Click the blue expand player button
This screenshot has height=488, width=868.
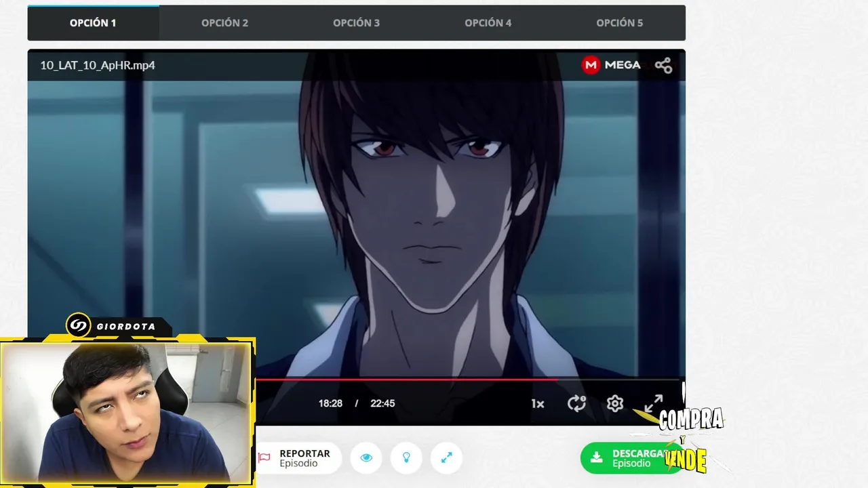point(446,458)
